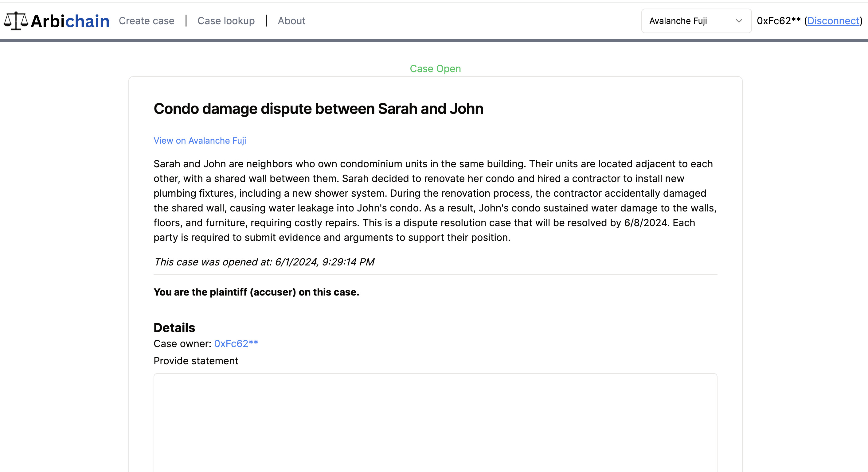
Task: Click the Arbichain brand name
Action: 70,21
